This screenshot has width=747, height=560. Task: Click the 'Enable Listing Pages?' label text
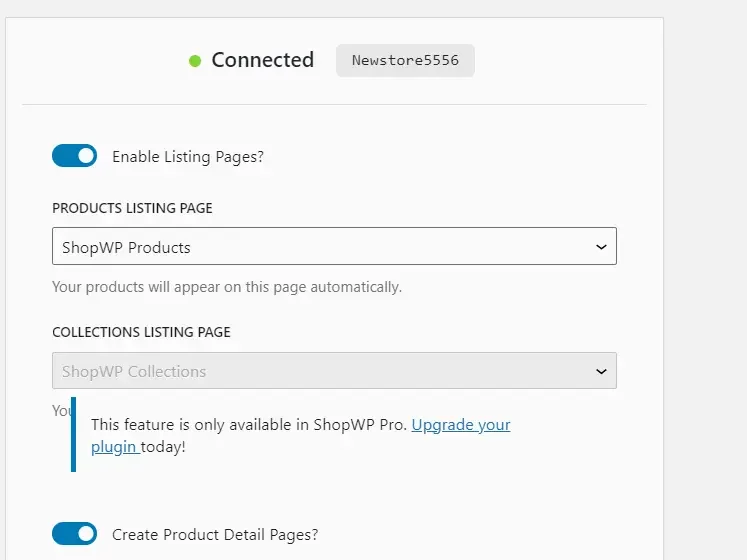[188, 157]
